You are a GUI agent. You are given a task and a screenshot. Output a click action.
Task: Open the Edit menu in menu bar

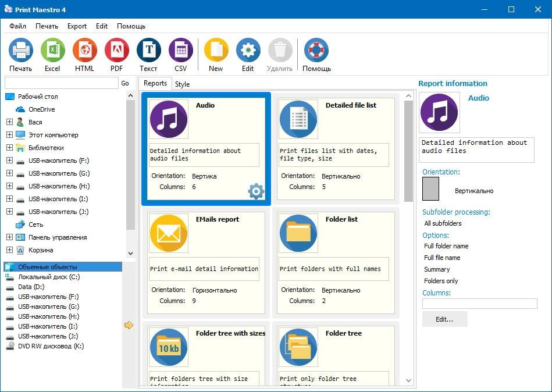click(102, 26)
